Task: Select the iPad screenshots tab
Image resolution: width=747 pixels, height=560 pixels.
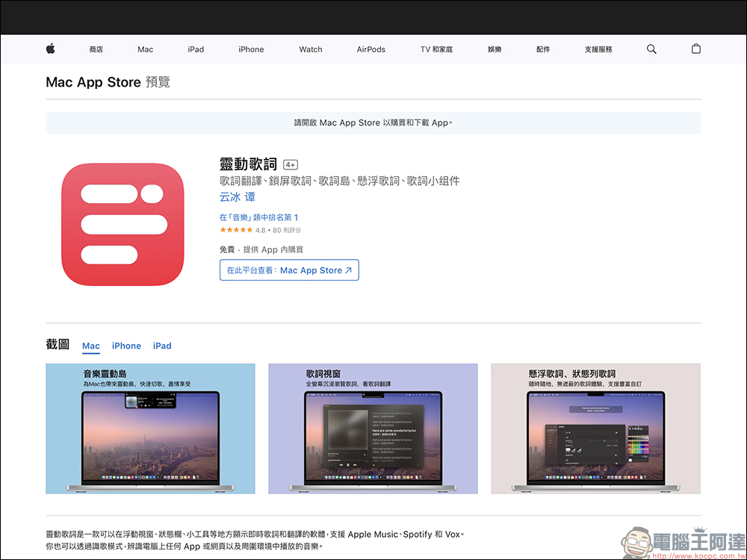Action: pos(162,346)
